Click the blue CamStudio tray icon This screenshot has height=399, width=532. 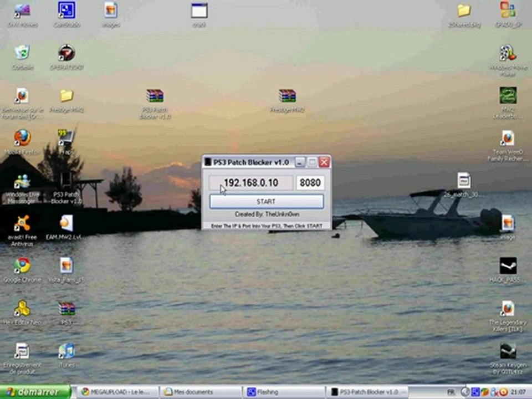pos(475,392)
